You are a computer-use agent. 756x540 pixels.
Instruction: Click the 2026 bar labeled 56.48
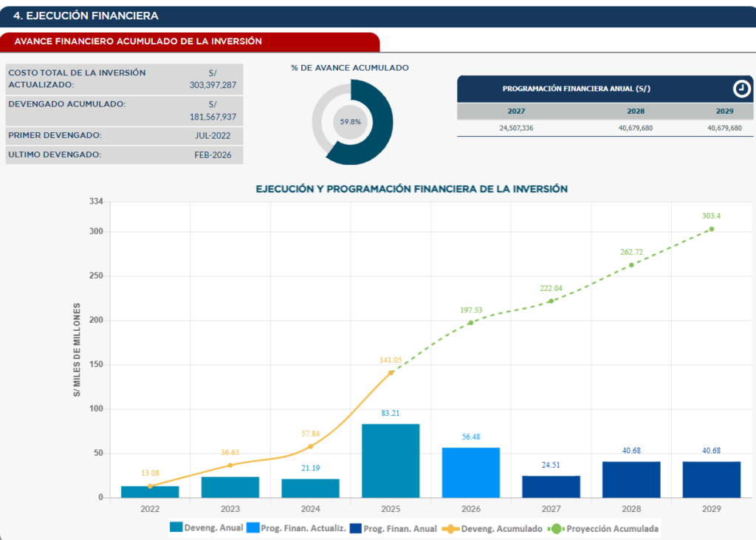click(470, 473)
